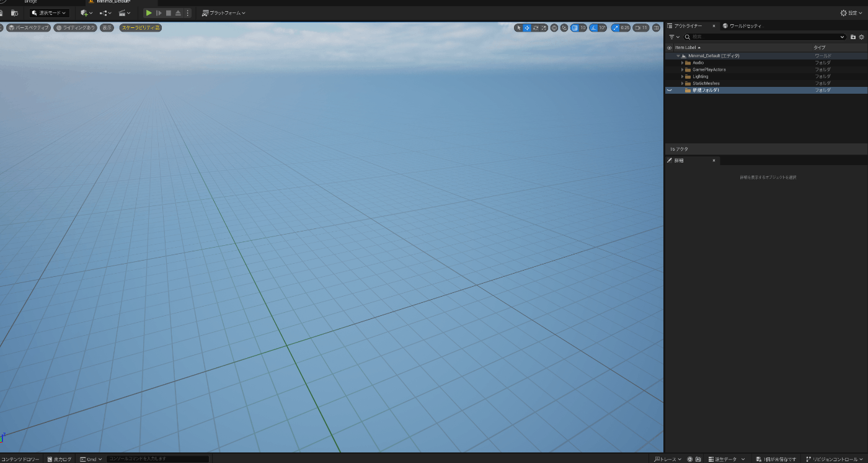Open the トレース trace dropdown
Viewport: 868px width, 463px height.
tap(668, 459)
